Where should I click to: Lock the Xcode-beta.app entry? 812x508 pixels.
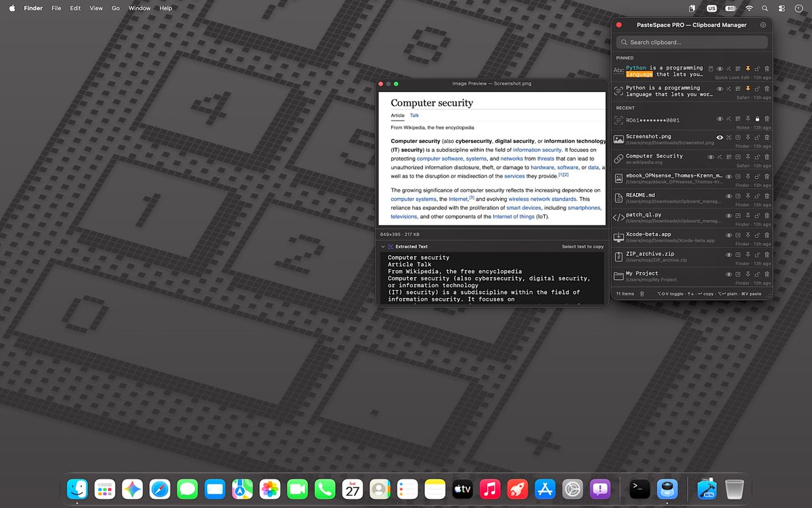tap(757, 235)
